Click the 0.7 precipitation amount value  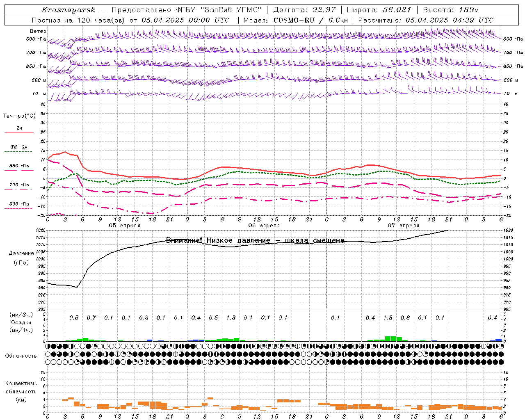click(x=91, y=318)
